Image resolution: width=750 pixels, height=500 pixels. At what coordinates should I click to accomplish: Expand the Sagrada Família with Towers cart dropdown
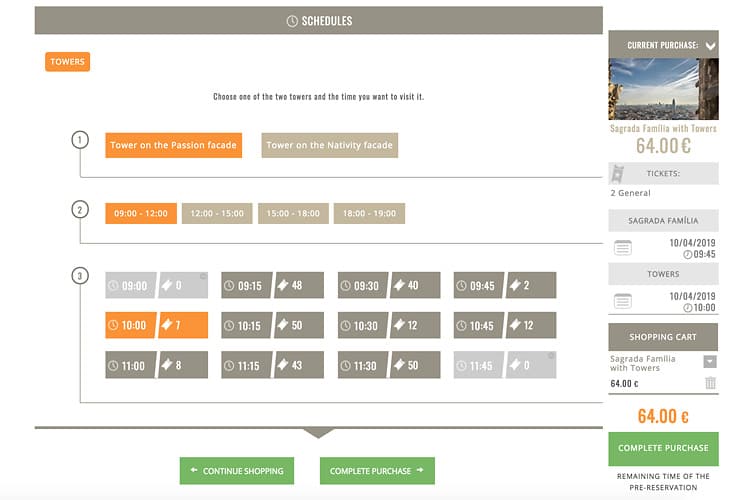[710, 361]
